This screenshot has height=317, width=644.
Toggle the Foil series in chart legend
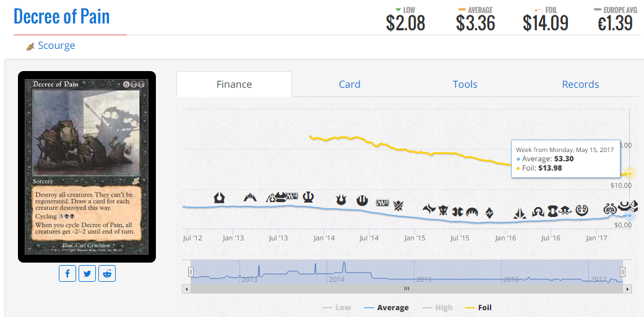pyautogui.click(x=478, y=308)
